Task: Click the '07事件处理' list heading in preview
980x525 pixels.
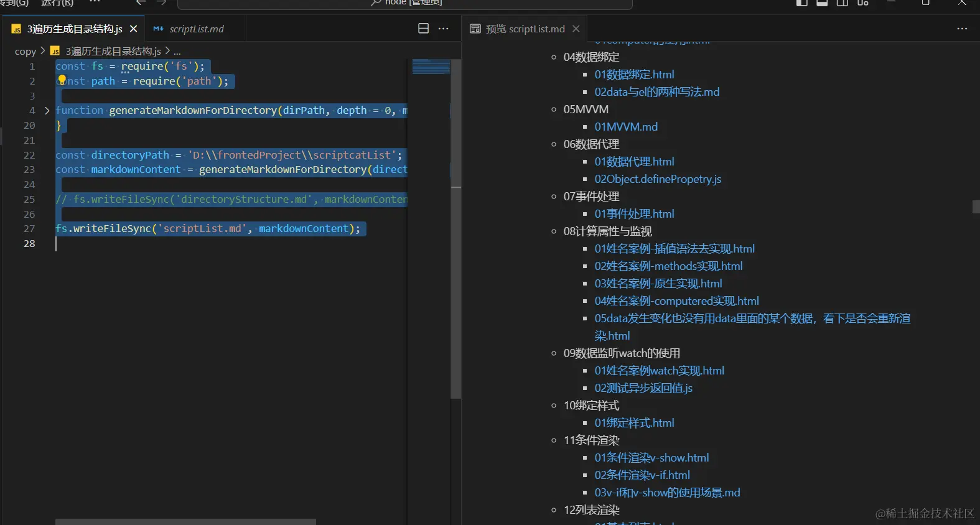Action: point(591,197)
